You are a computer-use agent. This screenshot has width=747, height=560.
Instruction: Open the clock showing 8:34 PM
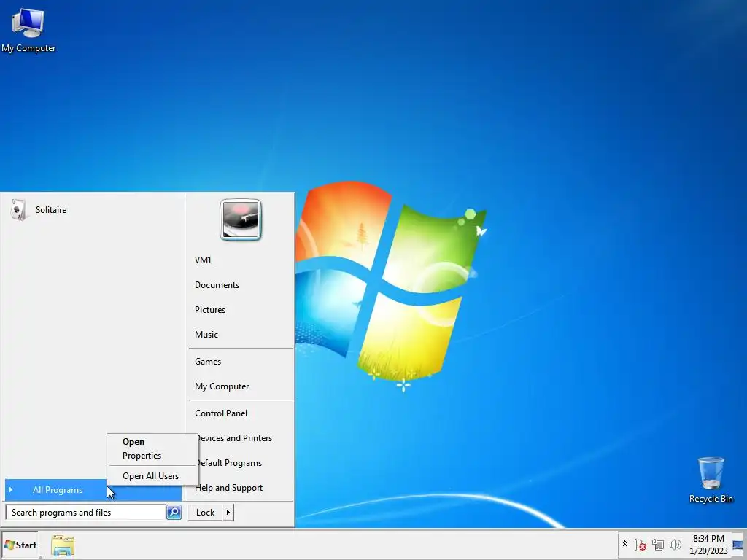(x=708, y=545)
